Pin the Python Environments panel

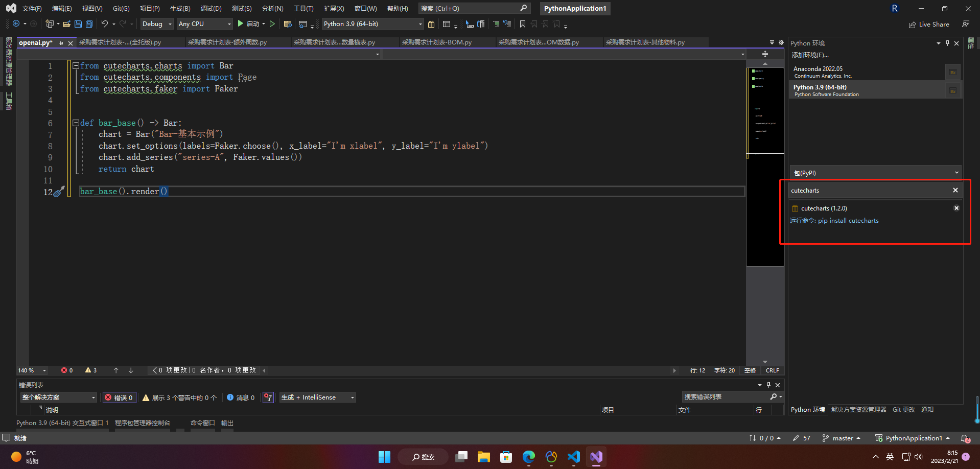coord(947,43)
